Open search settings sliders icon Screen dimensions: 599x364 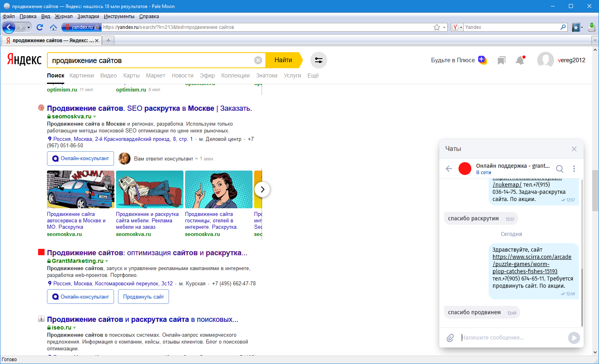(x=319, y=60)
